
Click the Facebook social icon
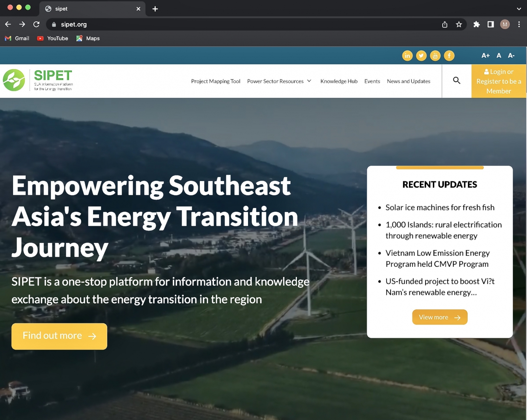(449, 56)
